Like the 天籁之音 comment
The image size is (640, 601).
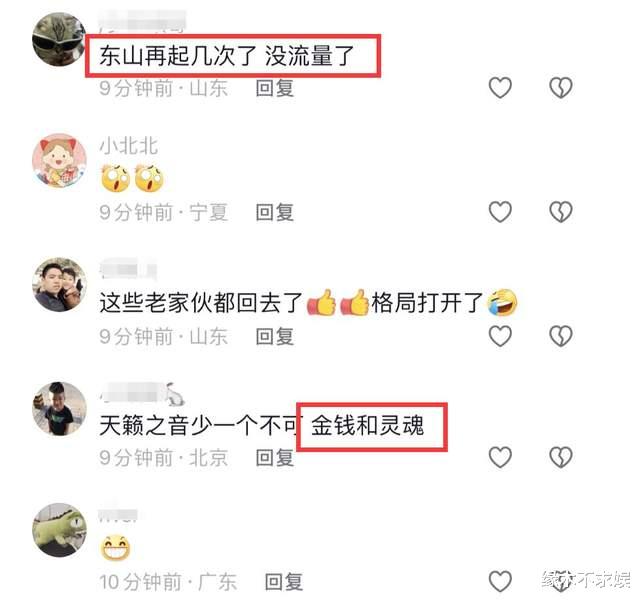(x=500, y=457)
